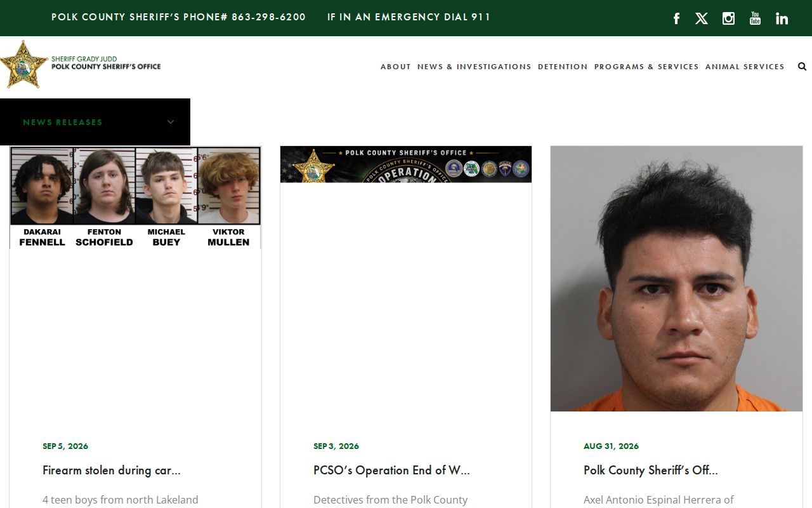Open the 'Polk County Sheriff's Off...' article
Image resolution: width=812 pixels, height=508 pixels.
651,471
